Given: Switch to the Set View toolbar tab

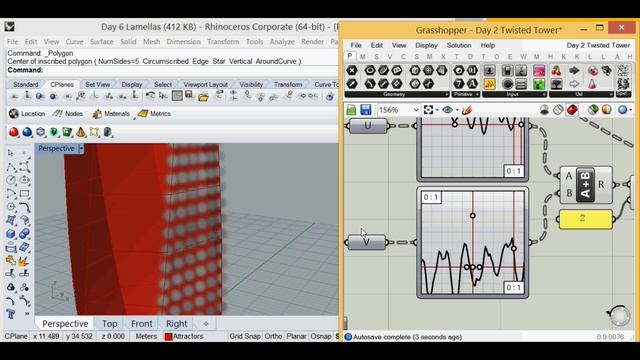Looking at the screenshot, I should [98, 84].
